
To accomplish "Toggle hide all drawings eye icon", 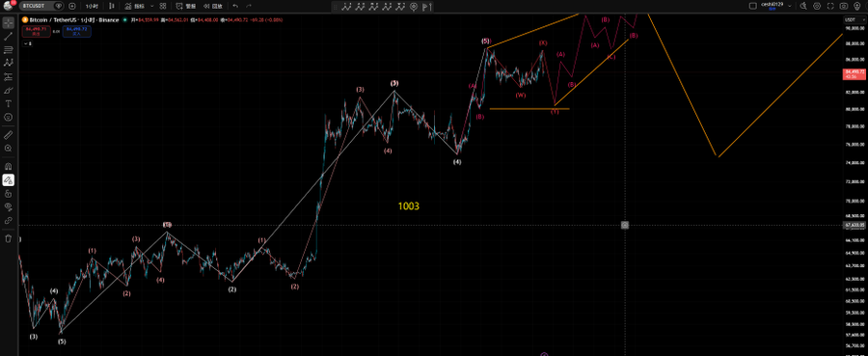I will point(9,206).
